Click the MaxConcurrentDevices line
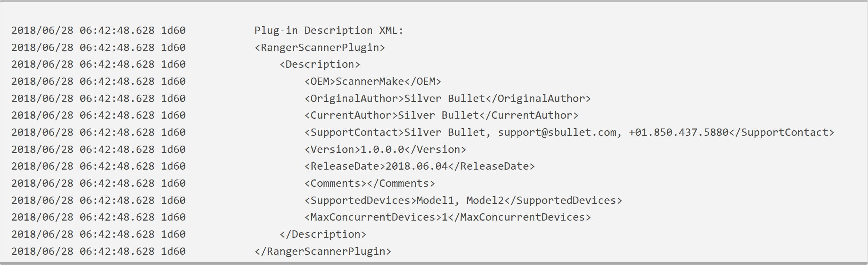 click(x=447, y=217)
